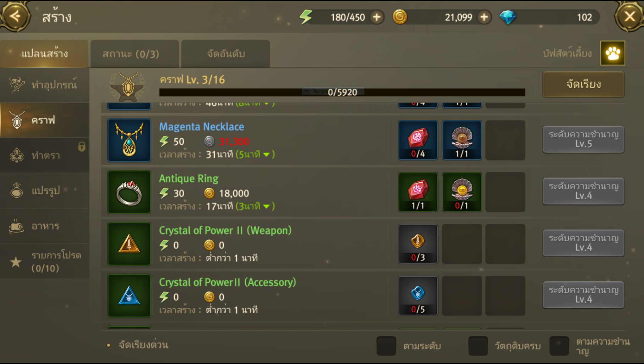Open the จัดเรียง sort dropdown

click(x=583, y=84)
